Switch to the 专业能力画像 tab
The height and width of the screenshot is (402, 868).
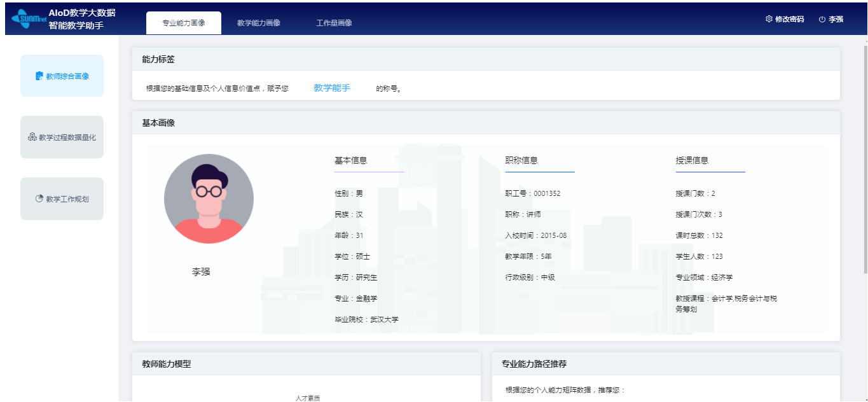184,23
